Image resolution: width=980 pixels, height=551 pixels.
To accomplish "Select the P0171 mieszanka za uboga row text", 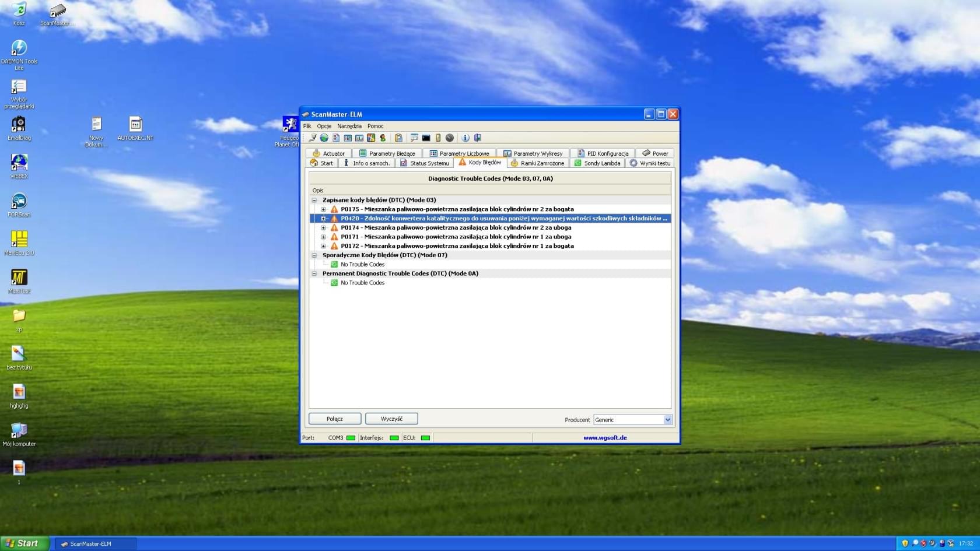I will tap(456, 237).
